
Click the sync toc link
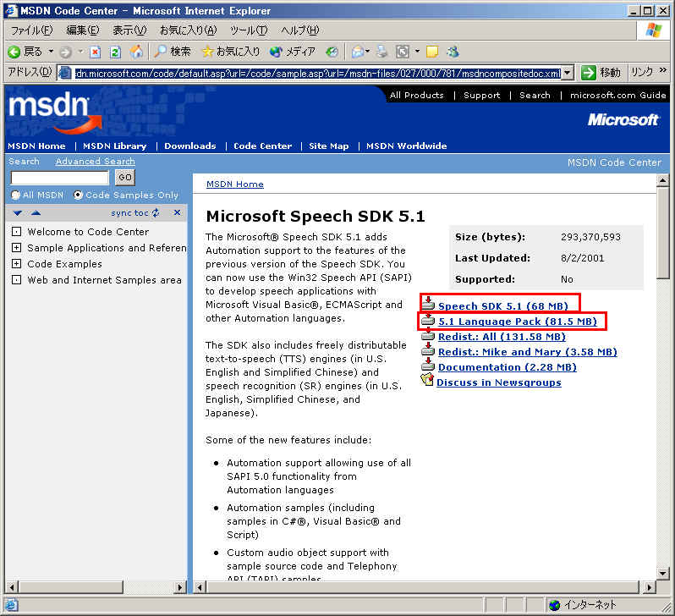pos(134,212)
